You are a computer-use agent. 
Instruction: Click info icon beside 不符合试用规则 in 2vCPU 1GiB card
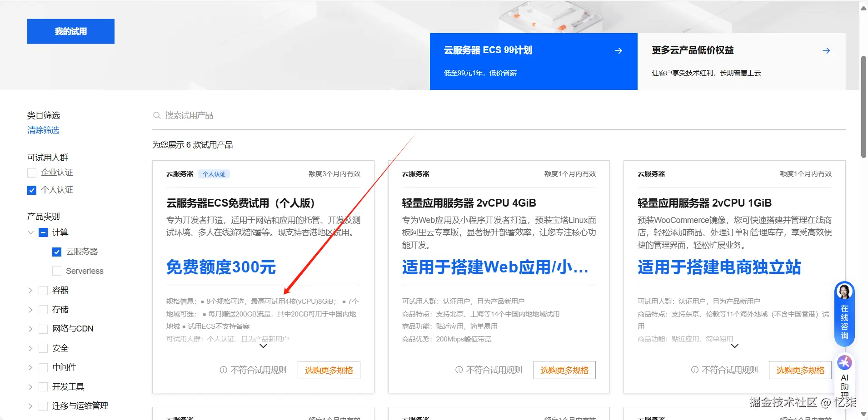point(695,370)
